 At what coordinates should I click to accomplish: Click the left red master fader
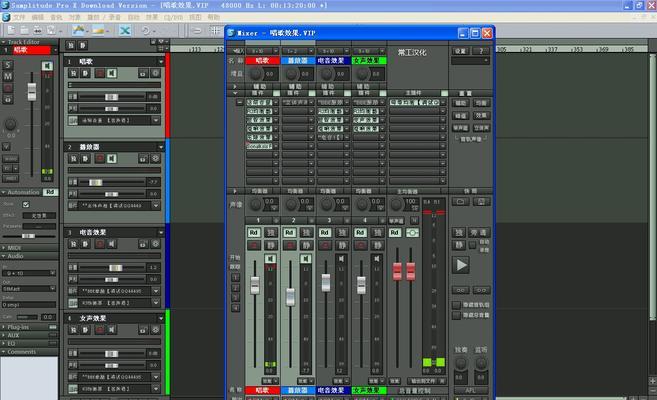click(397, 271)
